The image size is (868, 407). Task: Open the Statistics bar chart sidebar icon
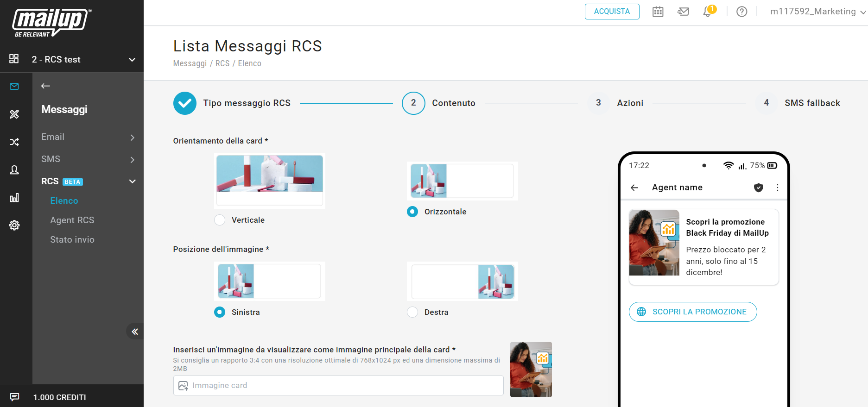pyautogui.click(x=14, y=198)
